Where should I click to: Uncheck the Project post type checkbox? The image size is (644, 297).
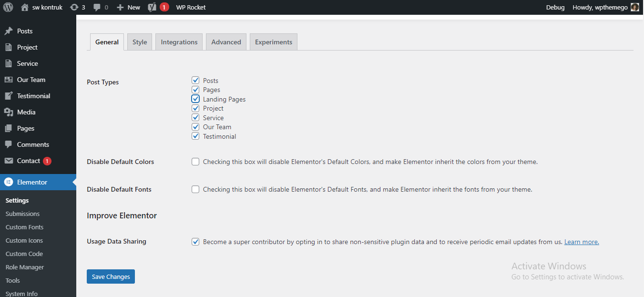(x=195, y=108)
